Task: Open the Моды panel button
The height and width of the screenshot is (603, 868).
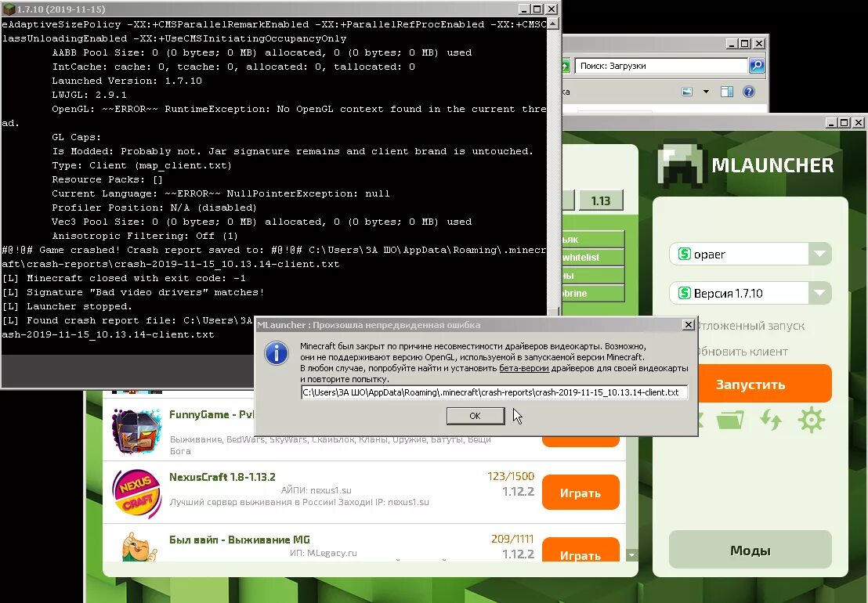Action: pyautogui.click(x=750, y=550)
